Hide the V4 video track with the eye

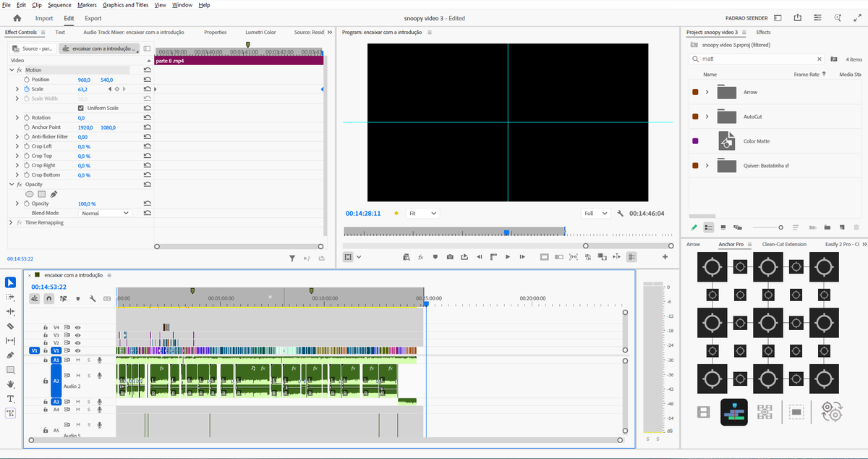pyautogui.click(x=78, y=327)
